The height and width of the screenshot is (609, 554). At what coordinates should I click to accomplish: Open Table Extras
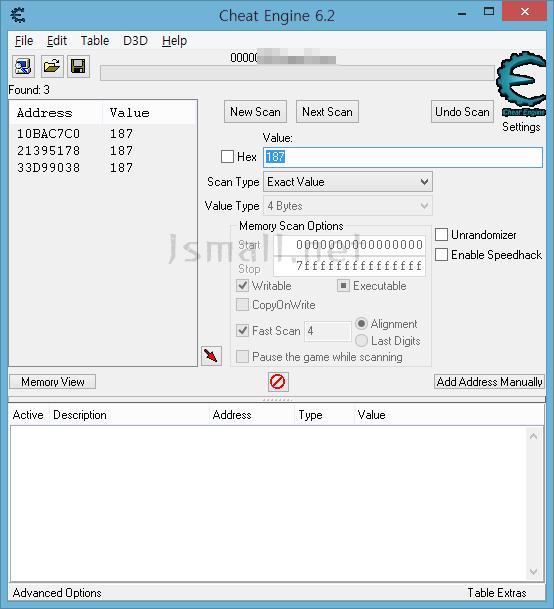[497, 593]
